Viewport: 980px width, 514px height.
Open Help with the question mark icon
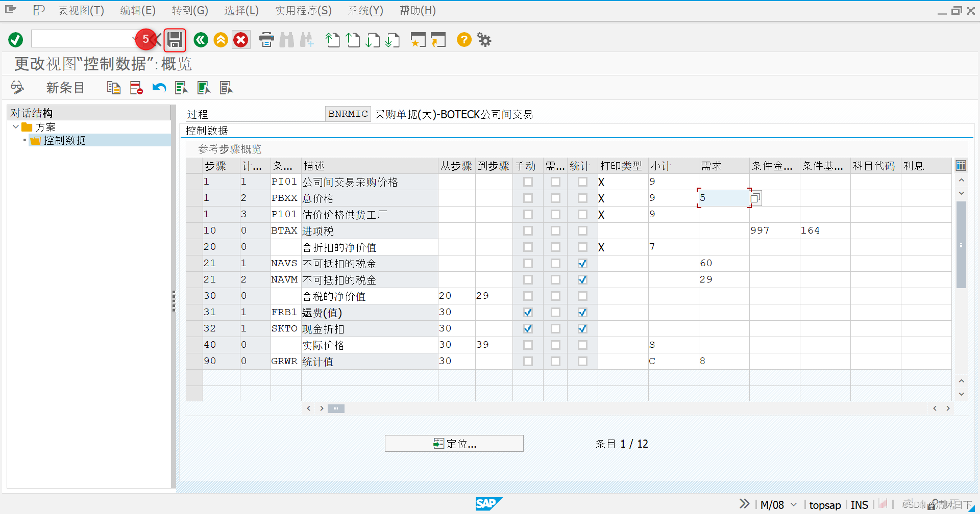pyautogui.click(x=464, y=40)
